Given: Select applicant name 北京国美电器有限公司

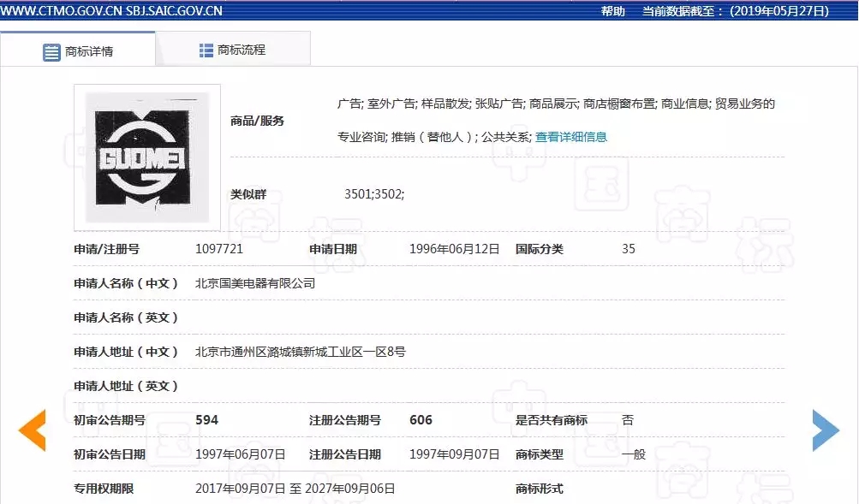Looking at the screenshot, I should coord(255,283).
